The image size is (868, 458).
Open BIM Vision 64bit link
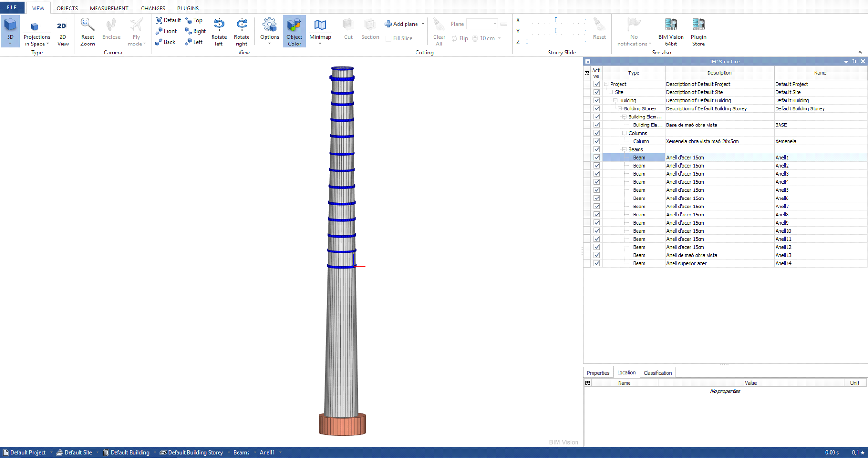pyautogui.click(x=671, y=32)
